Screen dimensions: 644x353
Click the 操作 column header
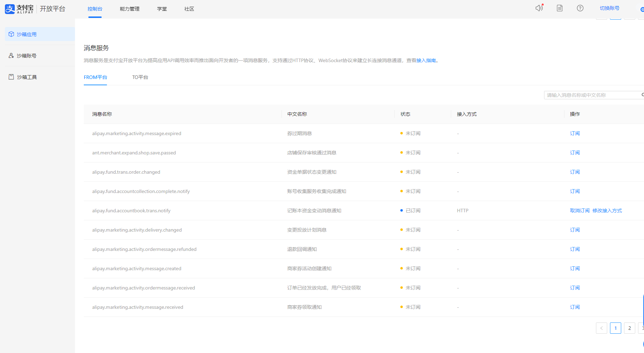575,114
